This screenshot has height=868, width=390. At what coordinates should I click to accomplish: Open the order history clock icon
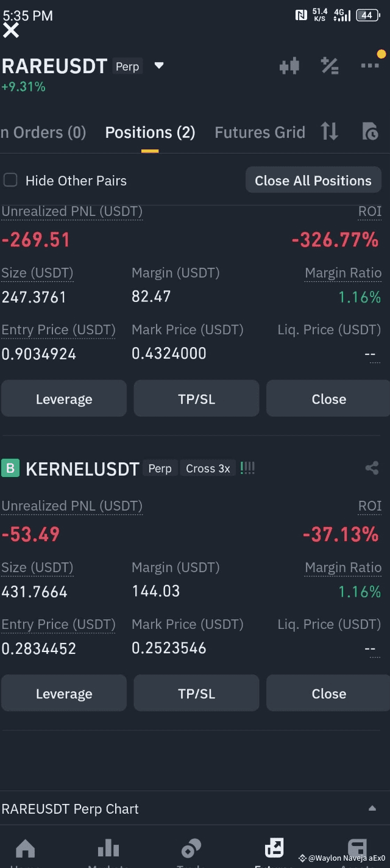pyautogui.click(x=370, y=131)
